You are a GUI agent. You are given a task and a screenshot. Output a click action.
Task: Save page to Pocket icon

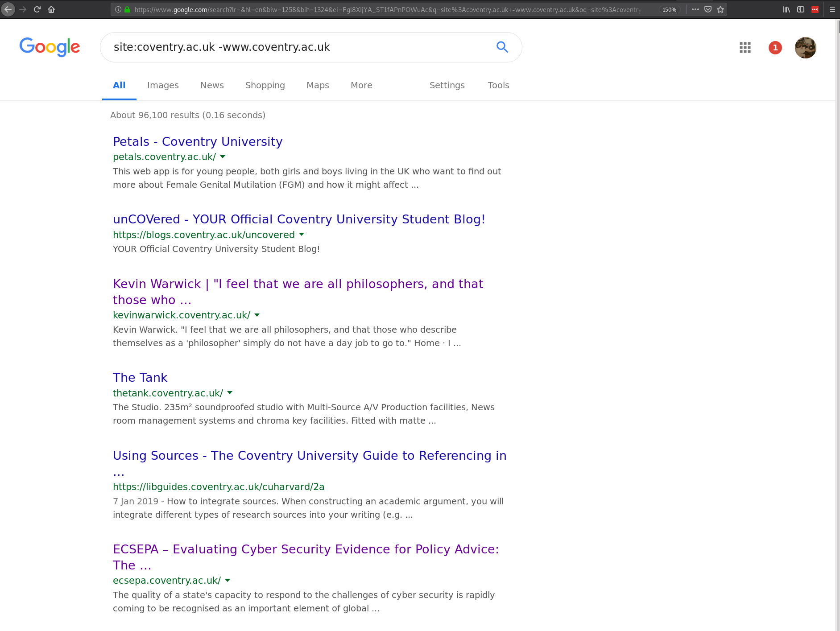pos(708,9)
